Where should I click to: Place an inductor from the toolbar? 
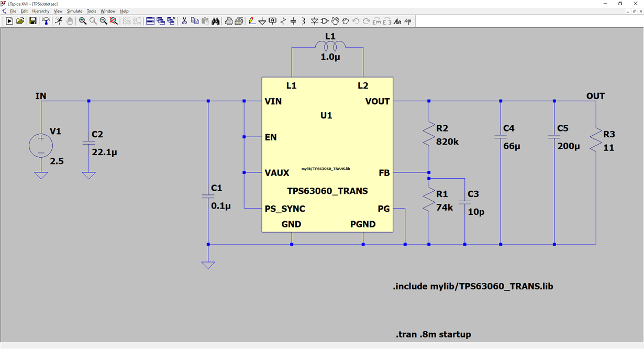click(x=303, y=21)
